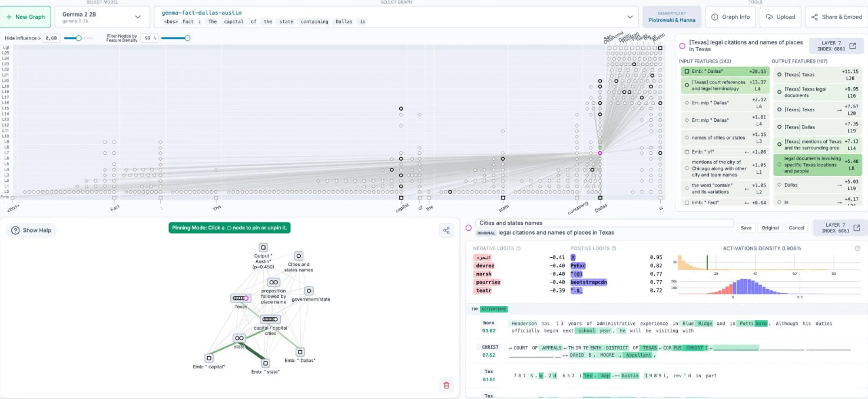Click the Tex 81.51 activation example

tap(665, 375)
